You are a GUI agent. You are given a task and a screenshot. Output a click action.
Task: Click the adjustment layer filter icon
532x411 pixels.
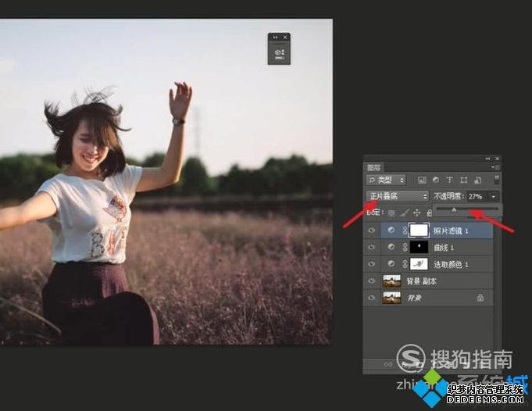437,180
